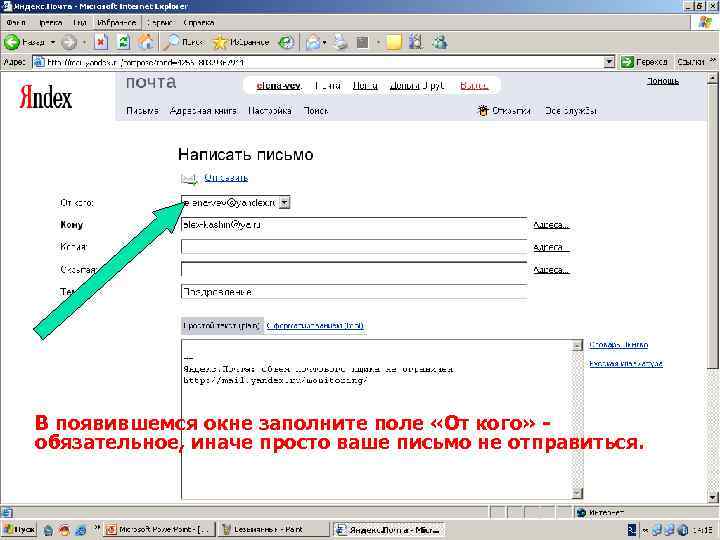Click the Пуск Start button

coord(19,529)
